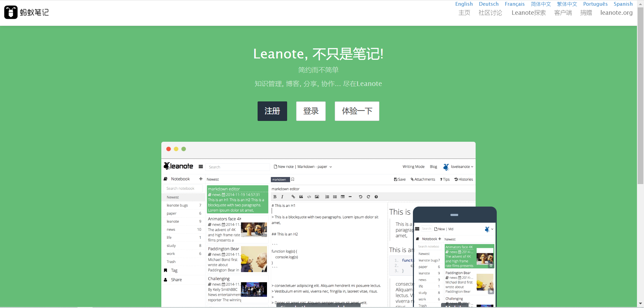644x308 pixels.
Task: Click the markdown tag label above the note title
Action: [280, 179]
